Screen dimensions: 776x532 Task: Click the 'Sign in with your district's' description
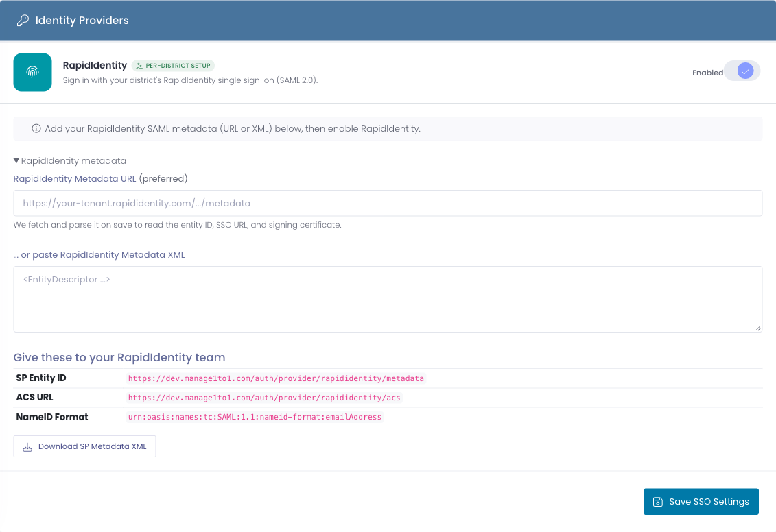click(190, 80)
